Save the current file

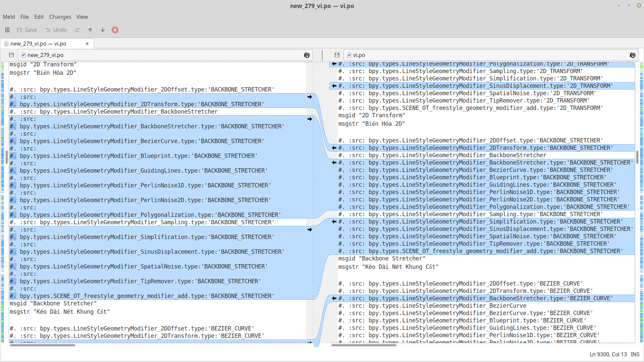[x=27, y=30]
